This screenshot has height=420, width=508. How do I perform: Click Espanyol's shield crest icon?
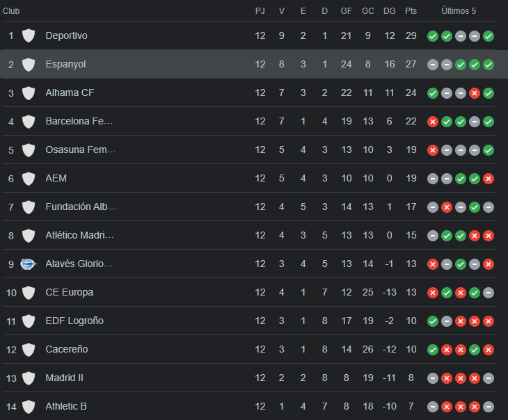[x=29, y=64]
